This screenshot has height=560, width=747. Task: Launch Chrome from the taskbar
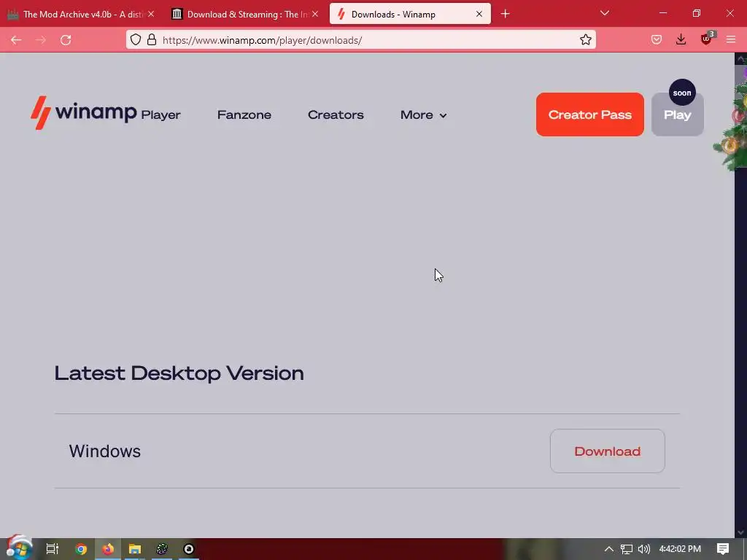pos(81,549)
